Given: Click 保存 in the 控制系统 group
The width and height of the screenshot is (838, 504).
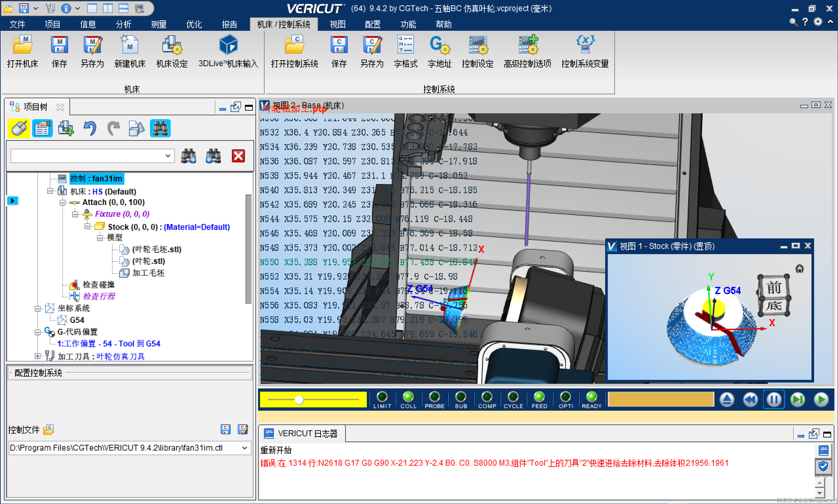Looking at the screenshot, I should click(x=339, y=51).
